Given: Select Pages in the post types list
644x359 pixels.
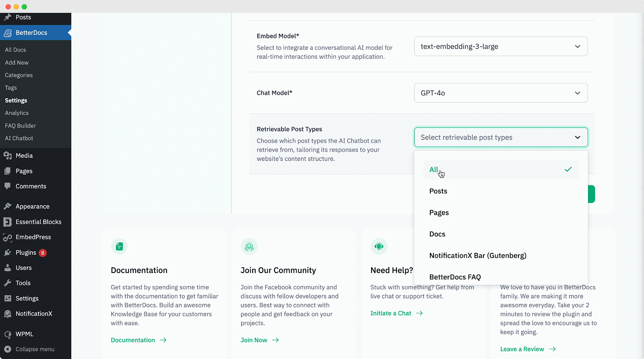Looking at the screenshot, I should click(x=501, y=213).
